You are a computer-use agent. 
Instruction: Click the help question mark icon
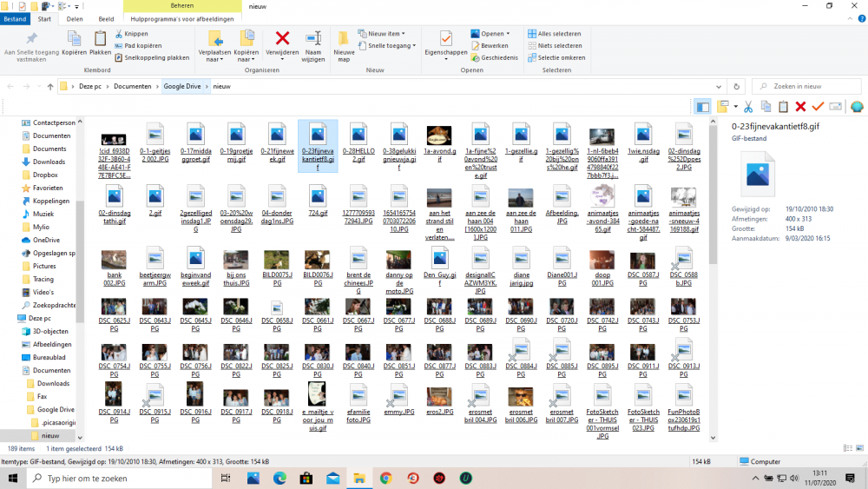click(x=861, y=19)
